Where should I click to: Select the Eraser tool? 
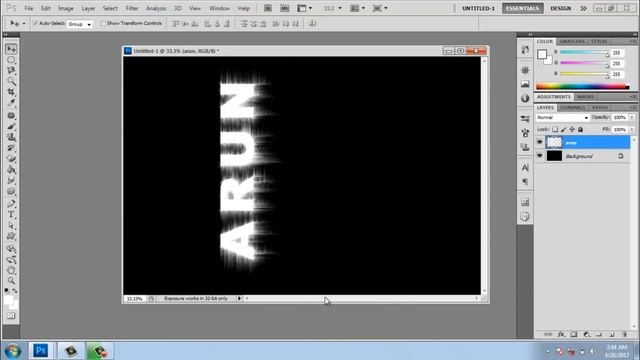[11, 159]
